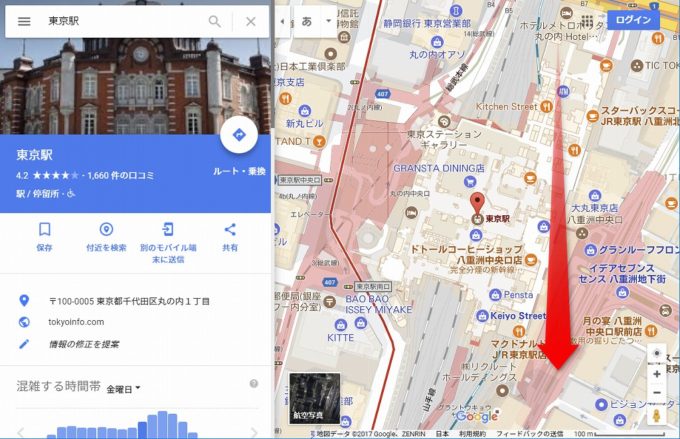Send to mobile device icon

168,230
